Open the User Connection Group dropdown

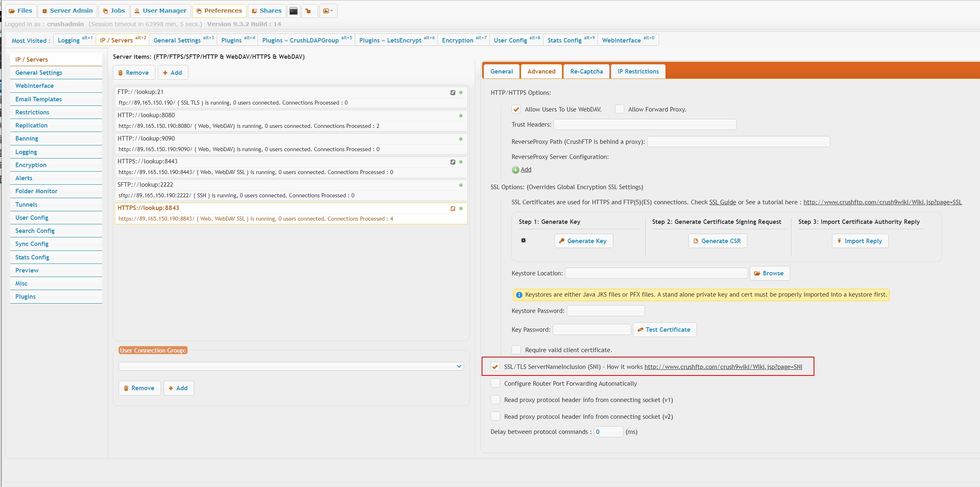tap(291, 366)
